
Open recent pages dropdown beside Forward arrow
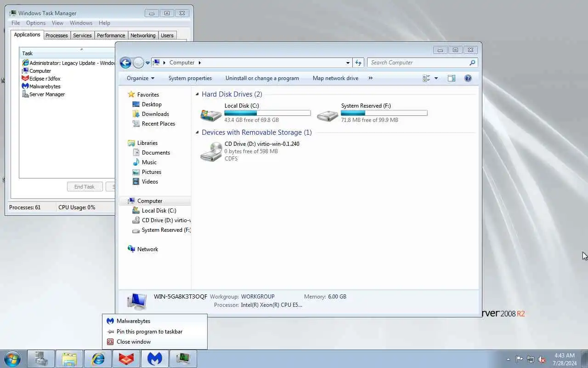coord(147,63)
